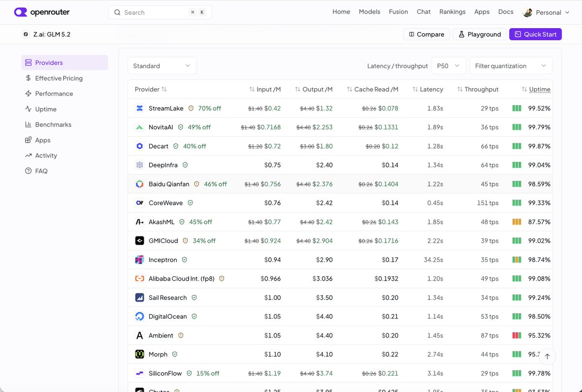Click the Quick Start button
Viewport: 582px width, 392px height.
pos(535,34)
